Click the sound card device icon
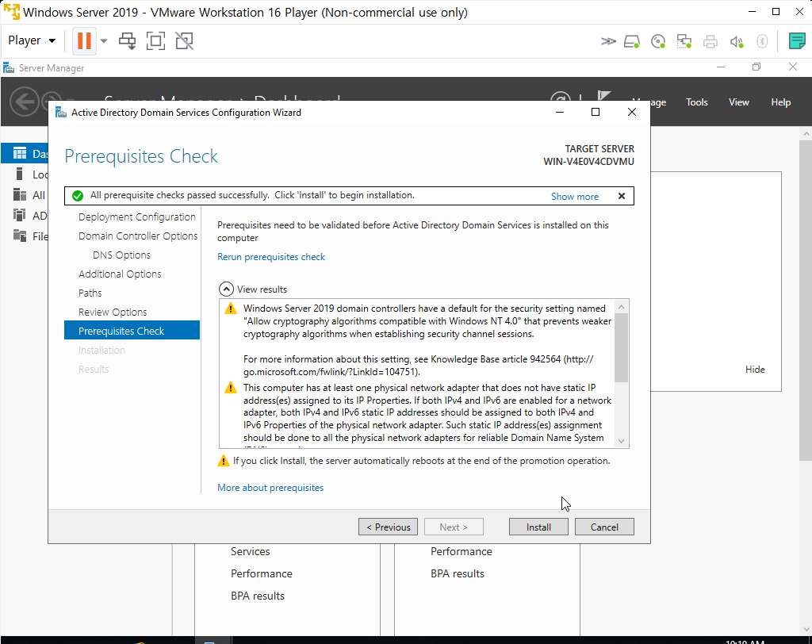This screenshot has width=812, height=644. tap(737, 41)
